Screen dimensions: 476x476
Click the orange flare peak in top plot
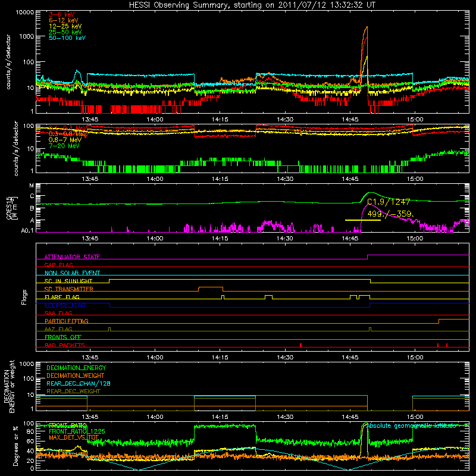367,28
